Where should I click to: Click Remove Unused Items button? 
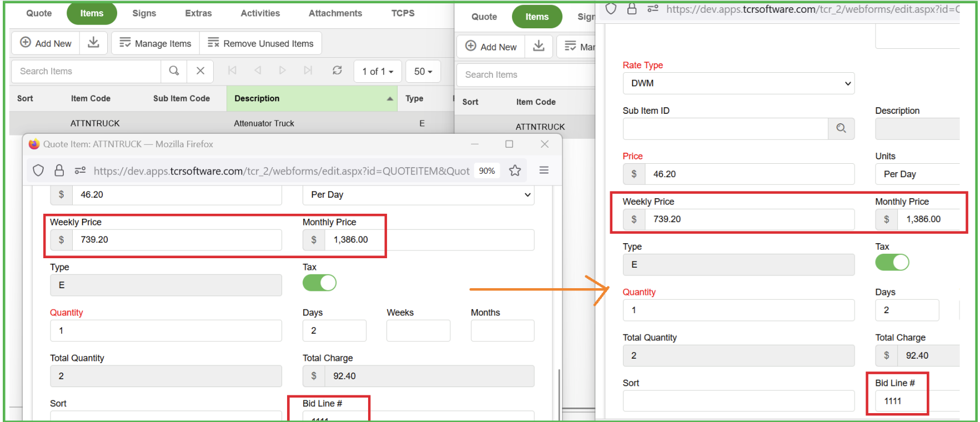pos(260,43)
